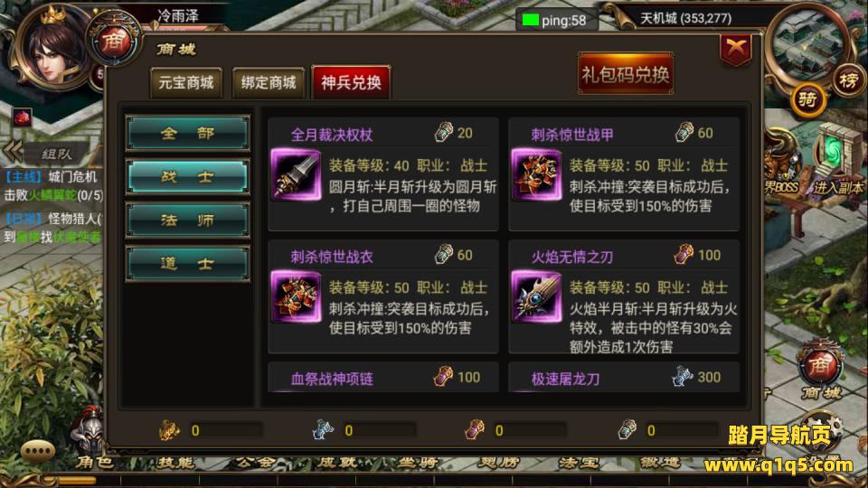
Task: Open the 榜 ranking icon
Action: 847,81
